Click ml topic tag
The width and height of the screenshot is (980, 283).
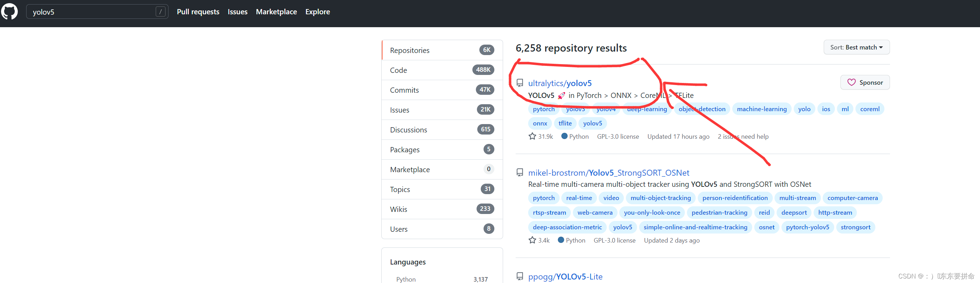(845, 109)
